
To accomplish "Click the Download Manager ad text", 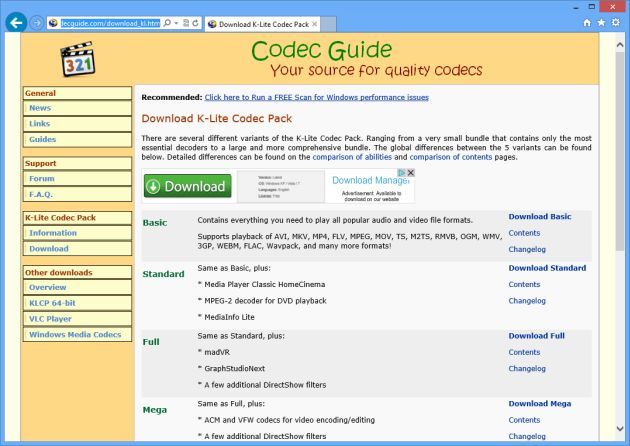I will tap(370, 180).
